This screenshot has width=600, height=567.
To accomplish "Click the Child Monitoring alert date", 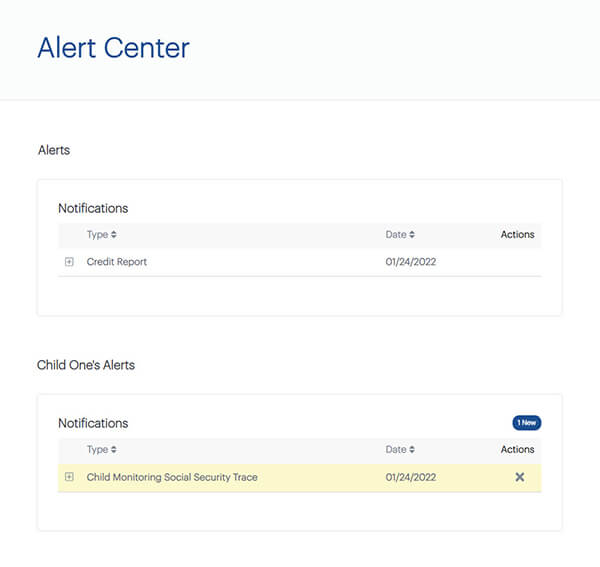I will 411,477.
